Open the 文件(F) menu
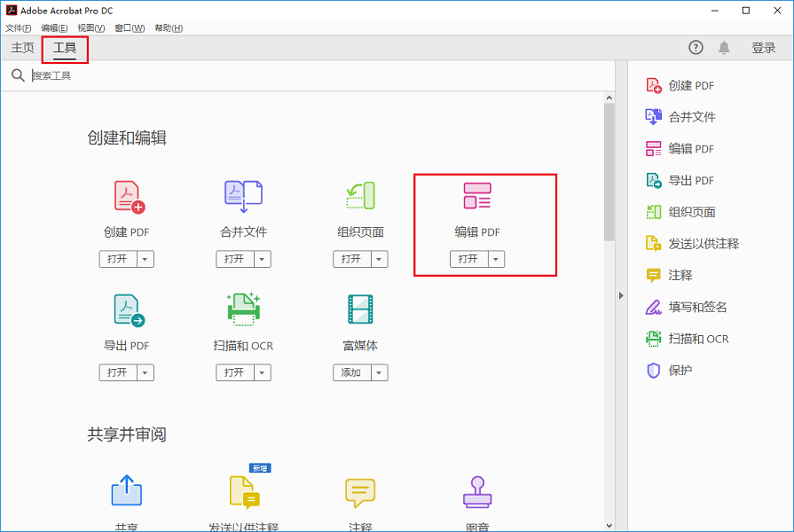Screen dimensions: 794x532 [19, 28]
